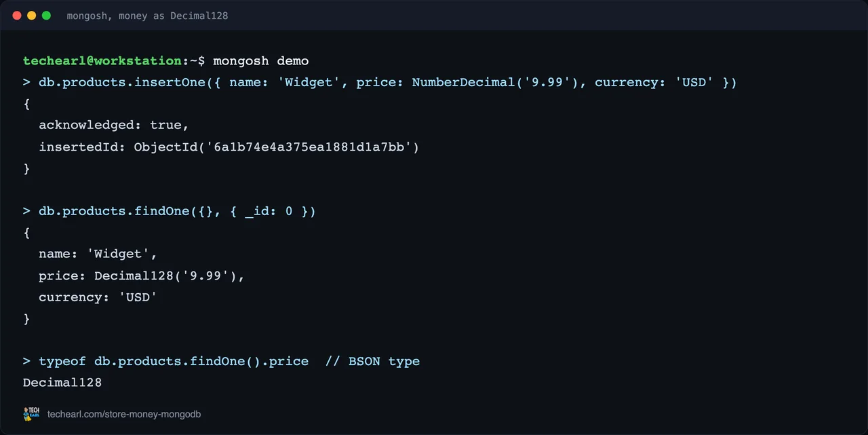The height and width of the screenshot is (435, 868).
Task: Open the techearl.com/store-money-mongodb link
Action: click(124, 414)
